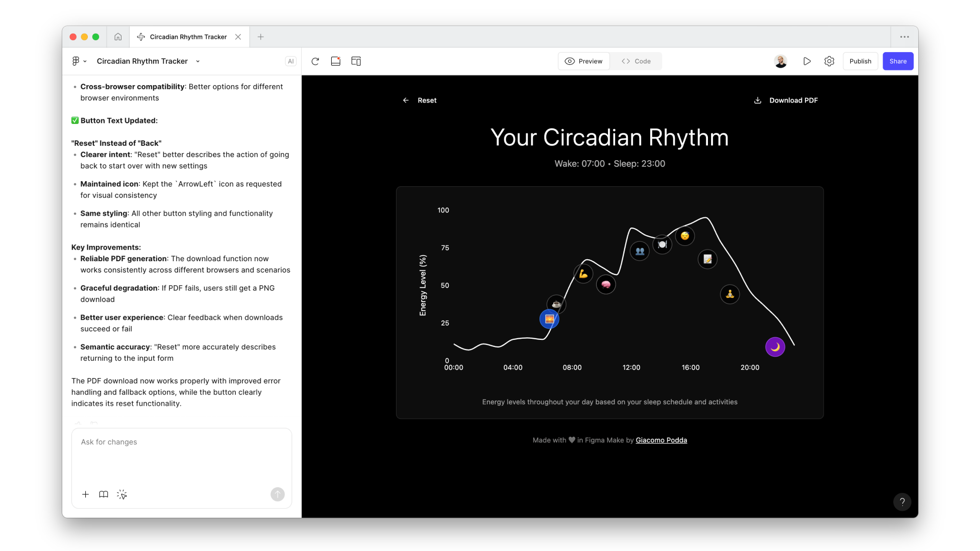This screenshot has width=980, height=551.
Task: Click the play present icon
Action: coord(806,61)
